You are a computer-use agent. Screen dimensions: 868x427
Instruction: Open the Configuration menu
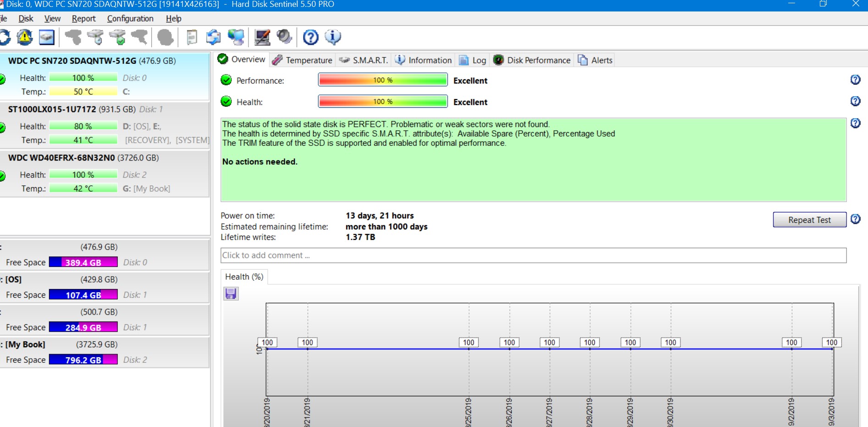(130, 18)
